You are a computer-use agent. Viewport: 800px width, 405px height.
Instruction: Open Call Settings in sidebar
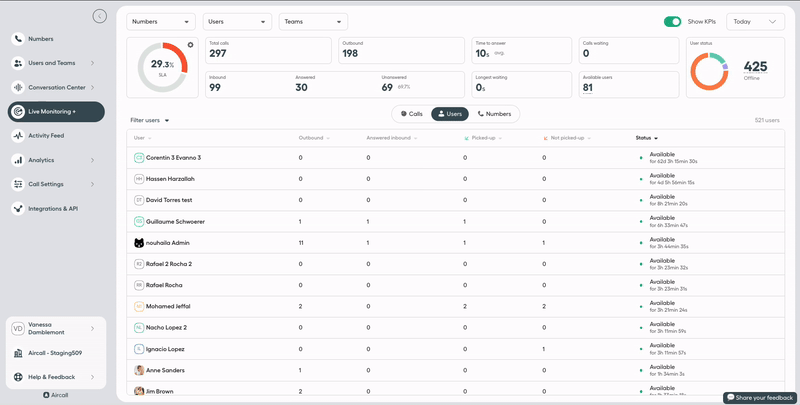click(x=46, y=184)
